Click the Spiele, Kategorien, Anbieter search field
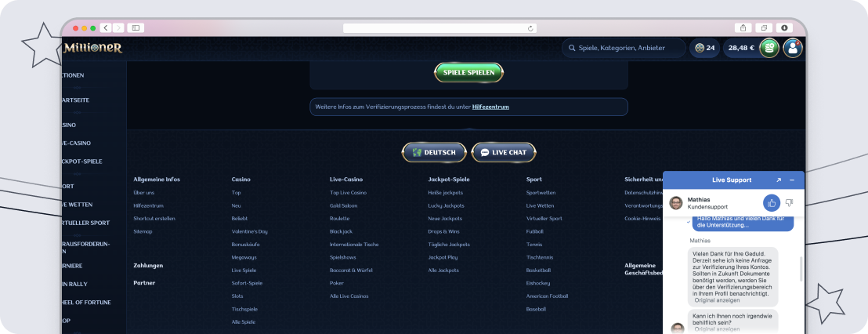868x334 pixels. (623, 48)
